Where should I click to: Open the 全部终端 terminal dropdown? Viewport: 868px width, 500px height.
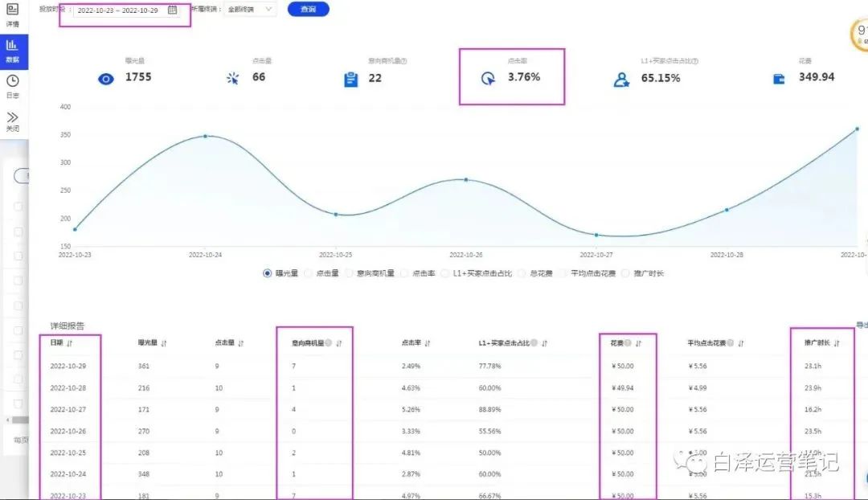click(x=249, y=9)
